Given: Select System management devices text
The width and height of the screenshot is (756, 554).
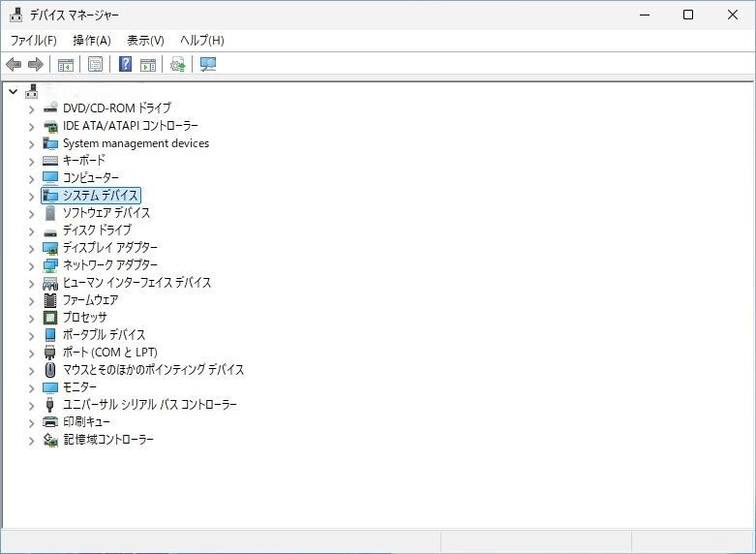Looking at the screenshot, I should (136, 143).
